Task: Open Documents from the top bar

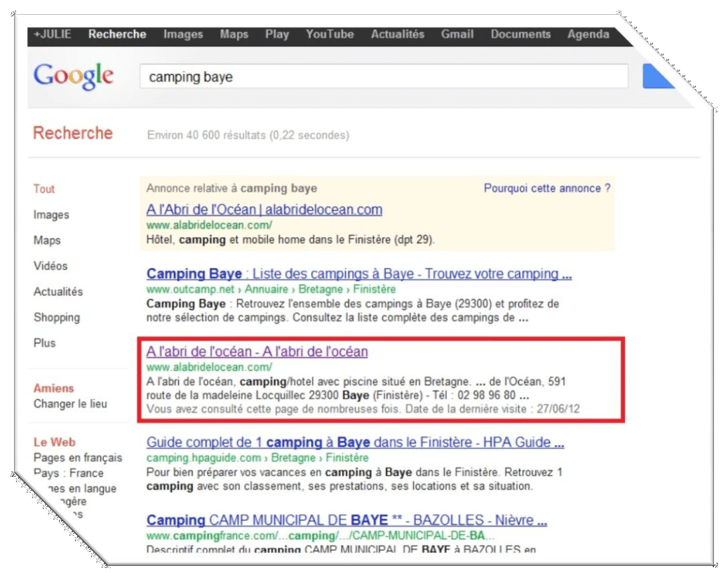Action: tap(520, 34)
